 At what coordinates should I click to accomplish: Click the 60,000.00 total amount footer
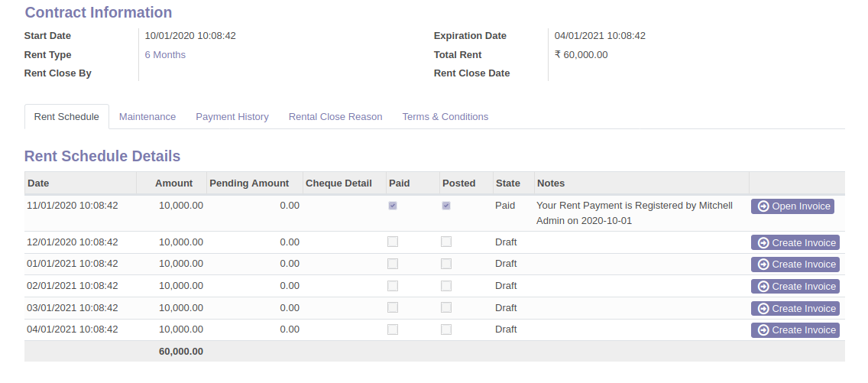click(x=181, y=352)
